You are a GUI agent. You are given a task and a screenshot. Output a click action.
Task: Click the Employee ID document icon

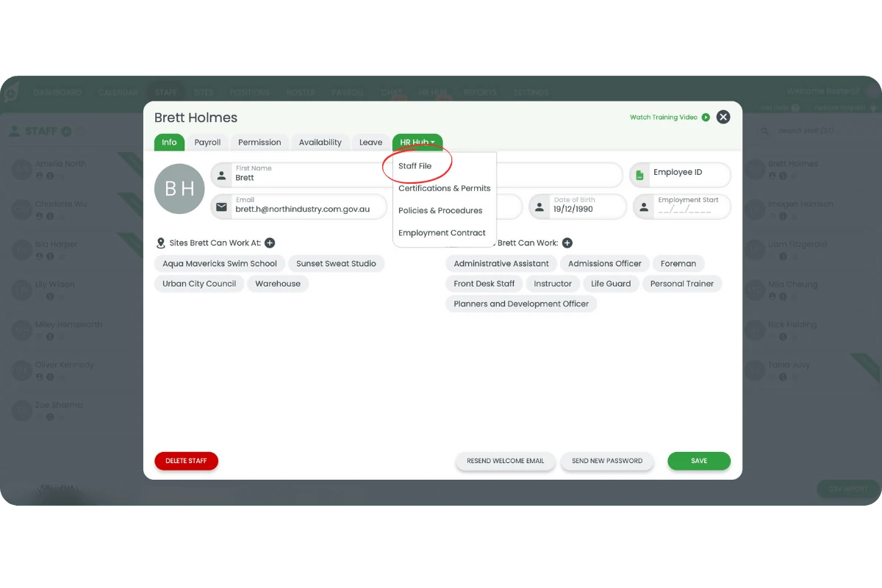pyautogui.click(x=639, y=175)
